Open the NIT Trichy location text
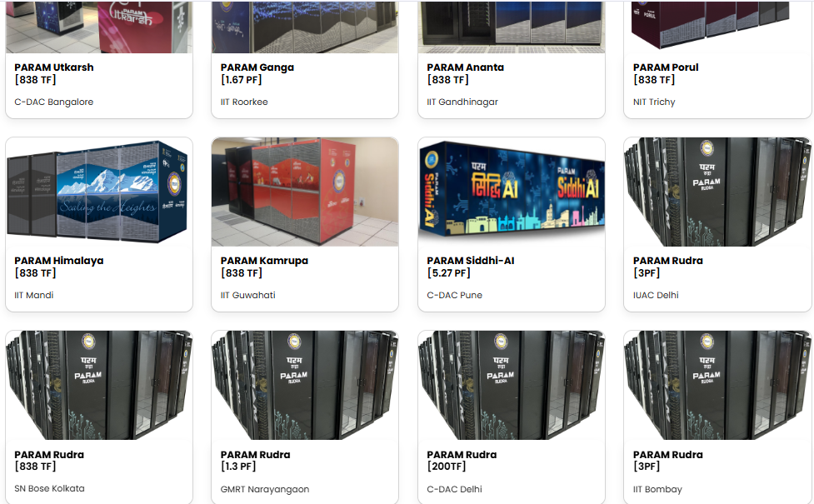The height and width of the screenshot is (504, 814). coord(654,102)
